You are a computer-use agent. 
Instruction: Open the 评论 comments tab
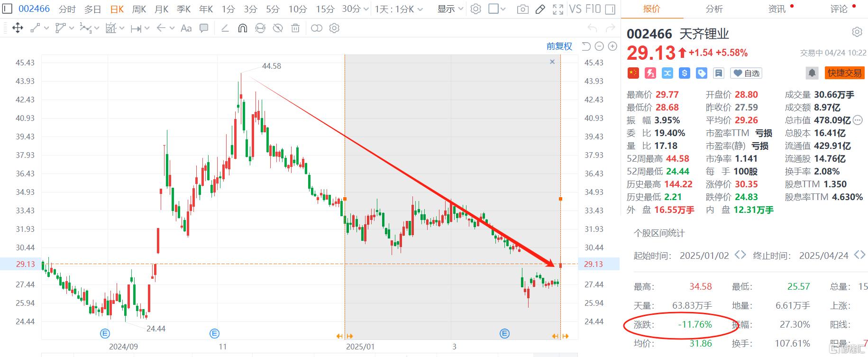point(839,9)
